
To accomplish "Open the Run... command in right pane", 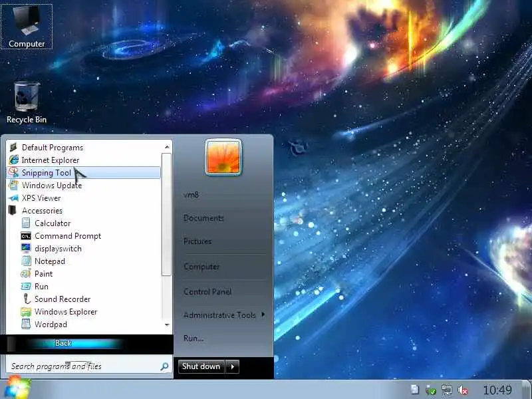I will pos(194,338).
